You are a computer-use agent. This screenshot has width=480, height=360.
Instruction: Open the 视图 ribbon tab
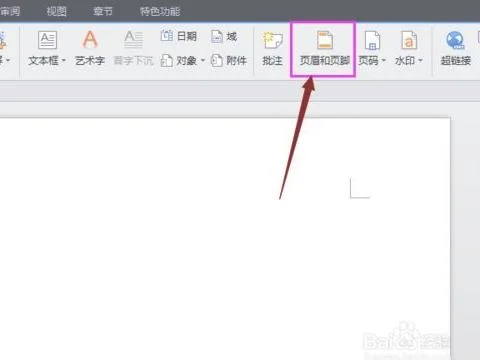[x=56, y=11]
